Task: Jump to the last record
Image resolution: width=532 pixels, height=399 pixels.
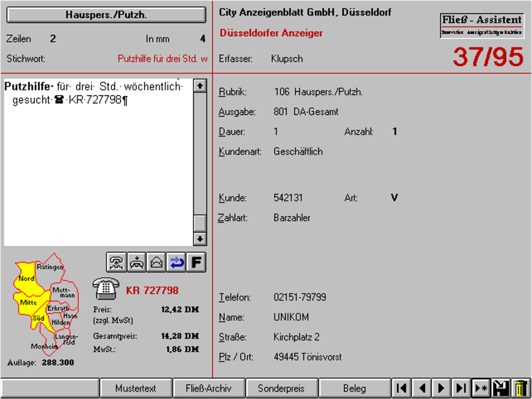Action: (461, 388)
